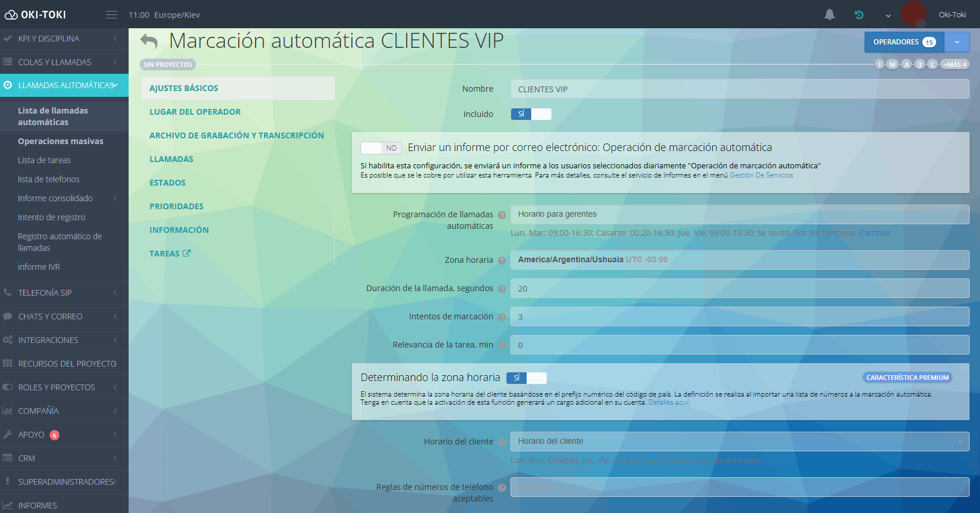Screen dimensions: 980x513
Task: Open the OPERADORES dropdown arrow
Action: 957,42
